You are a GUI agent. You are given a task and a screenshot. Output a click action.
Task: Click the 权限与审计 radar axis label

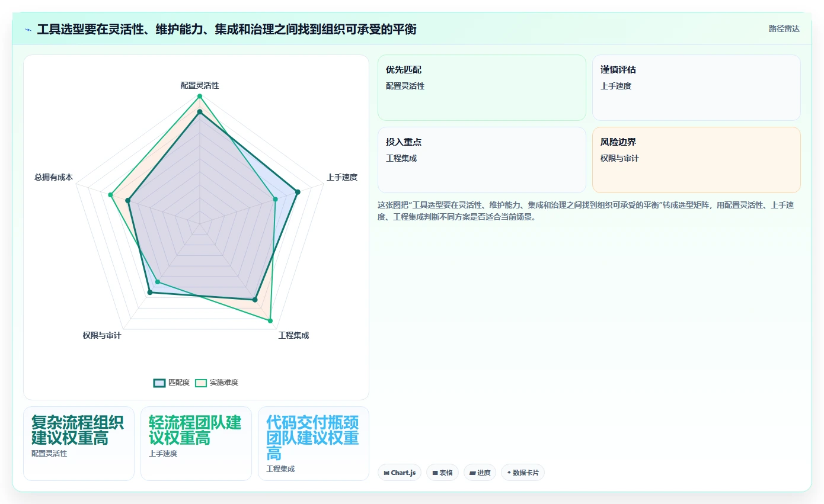pos(102,335)
